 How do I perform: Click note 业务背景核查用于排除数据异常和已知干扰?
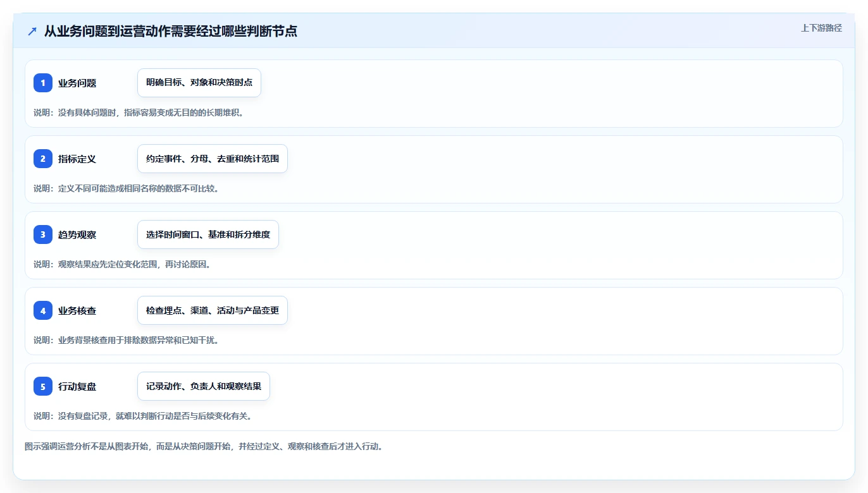click(127, 340)
